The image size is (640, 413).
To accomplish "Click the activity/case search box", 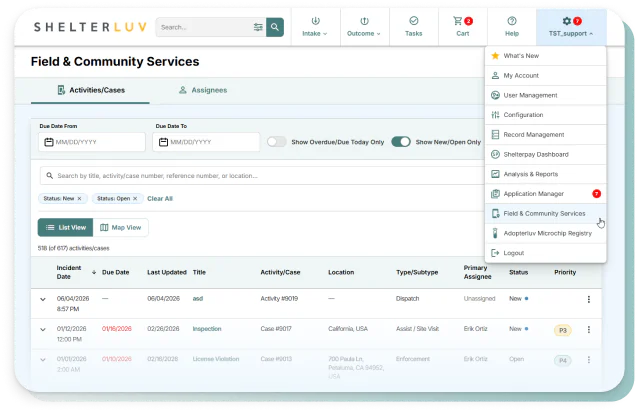I will click(262, 175).
